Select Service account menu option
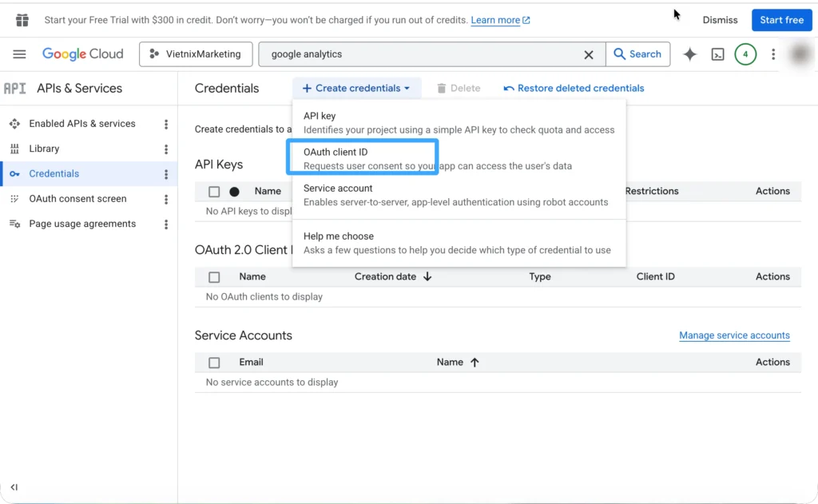Viewport: 818px width, 504px height. tap(455, 195)
